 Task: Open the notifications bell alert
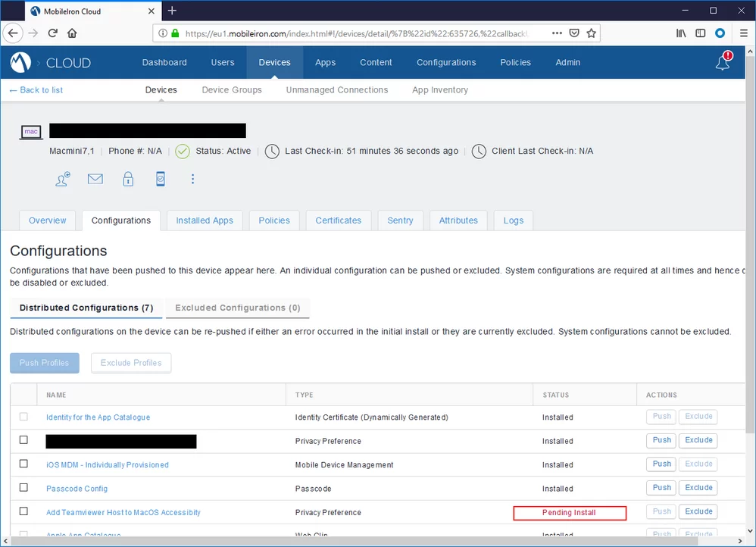click(x=723, y=62)
